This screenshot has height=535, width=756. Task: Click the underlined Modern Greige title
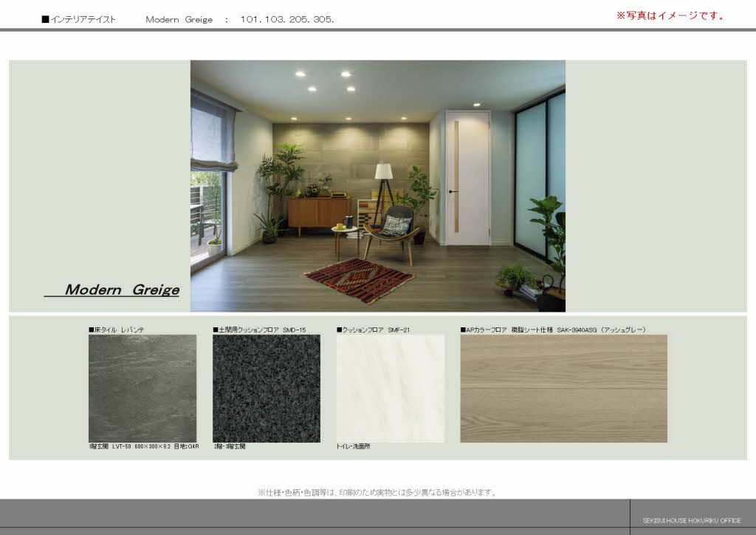coord(121,290)
